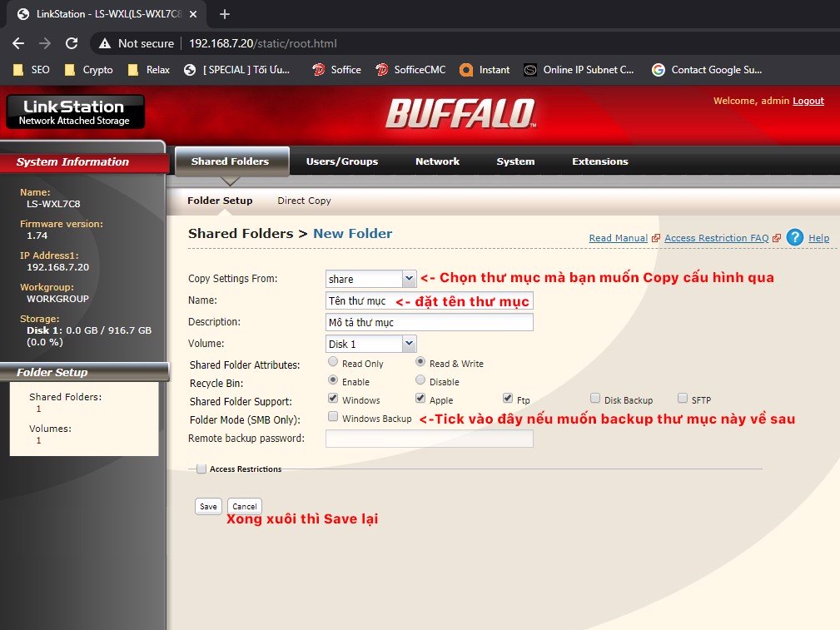The image size is (840, 630).
Task: Click the Remote backup password field
Action: 430,439
